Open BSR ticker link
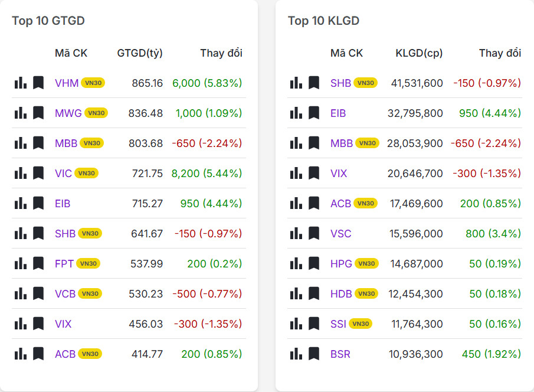Viewport: 534px width, 392px height. pos(340,354)
